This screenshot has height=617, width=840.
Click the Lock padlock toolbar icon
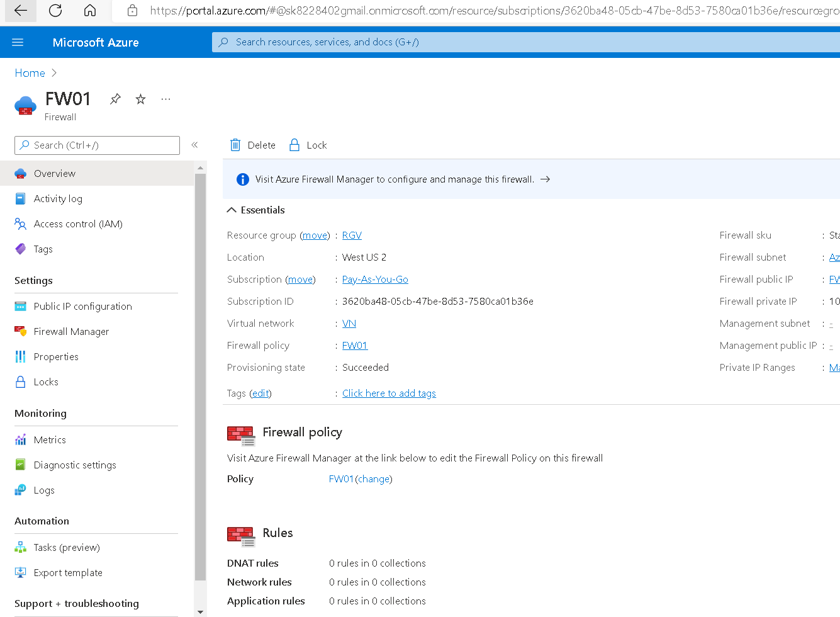point(294,145)
